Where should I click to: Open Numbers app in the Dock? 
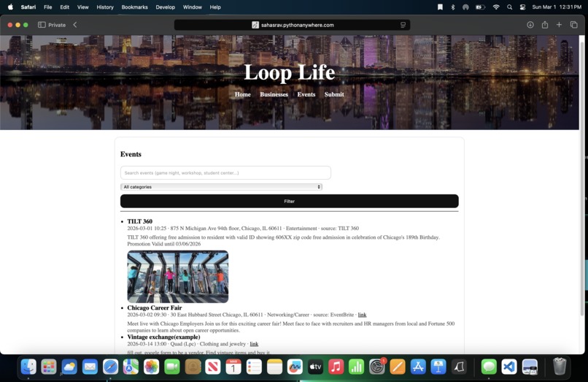[356, 367]
